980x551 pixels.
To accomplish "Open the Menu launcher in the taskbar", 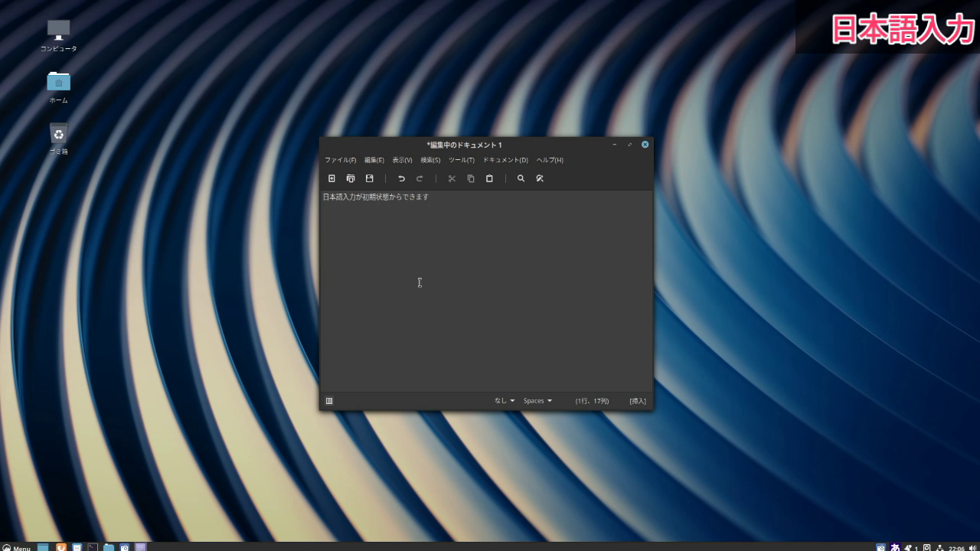I will [16, 547].
